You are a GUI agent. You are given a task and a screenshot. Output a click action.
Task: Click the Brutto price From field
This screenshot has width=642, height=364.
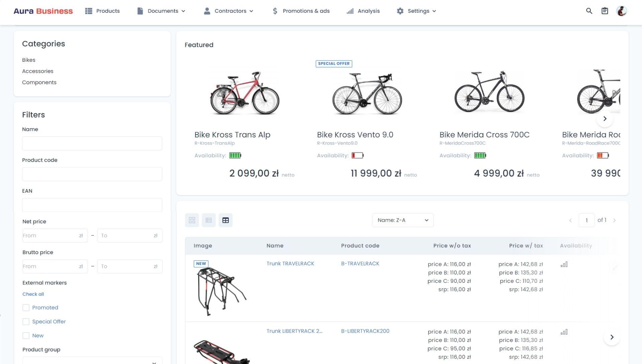(55, 266)
